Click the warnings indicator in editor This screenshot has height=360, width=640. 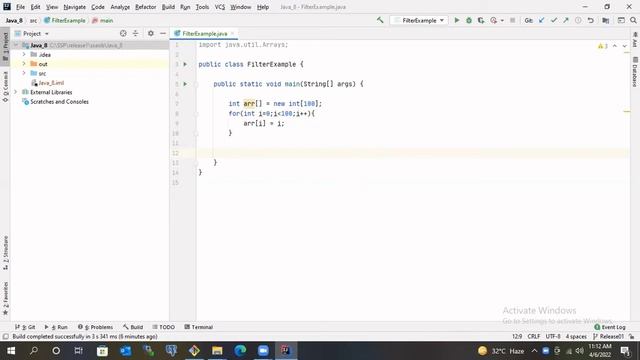[x=603, y=46]
